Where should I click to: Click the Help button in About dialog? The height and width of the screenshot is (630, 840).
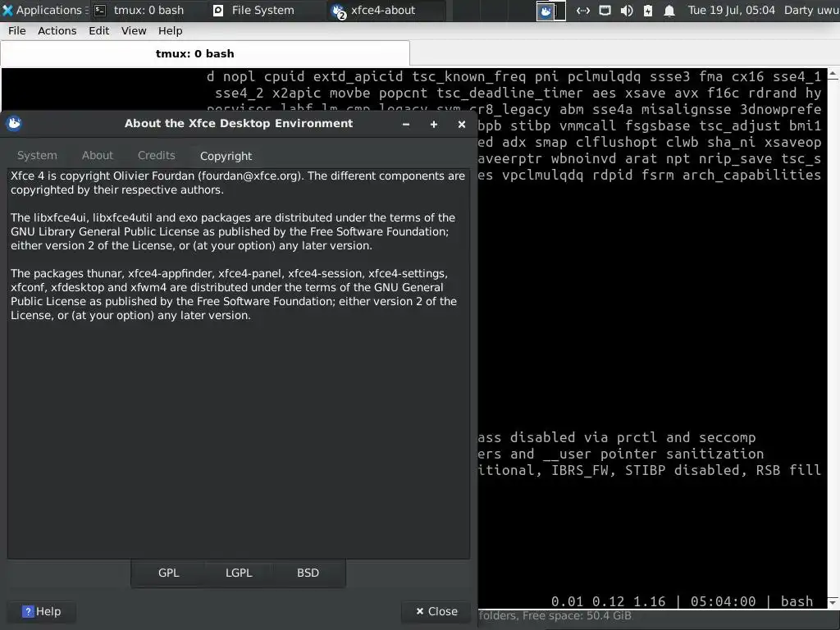coord(41,611)
